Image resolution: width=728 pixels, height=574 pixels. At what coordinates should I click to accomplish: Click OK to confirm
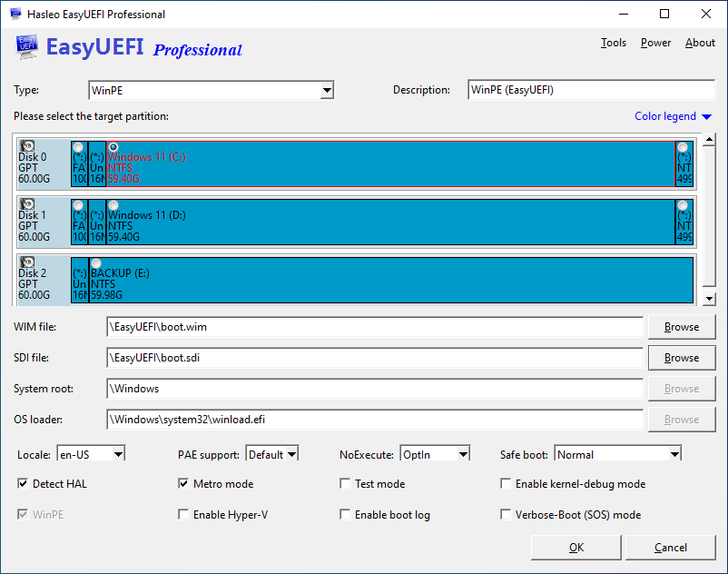pyautogui.click(x=576, y=548)
